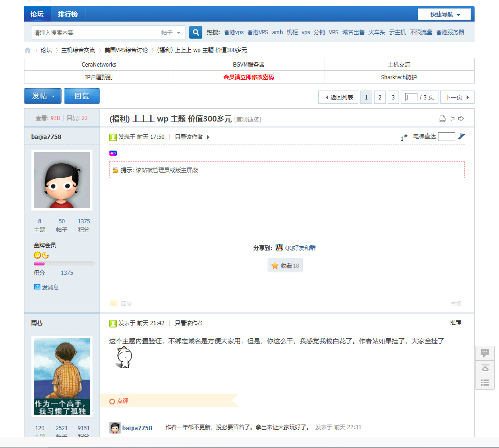Click the printer icon beside thread title

click(x=442, y=119)
